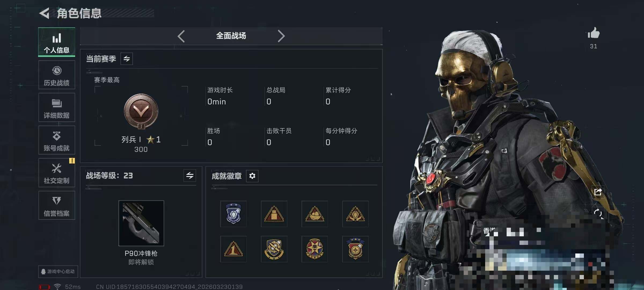This screenshot has width=644, height=290.
Task: Open the 历史战绩 tab
Action: tap(57, 75)
